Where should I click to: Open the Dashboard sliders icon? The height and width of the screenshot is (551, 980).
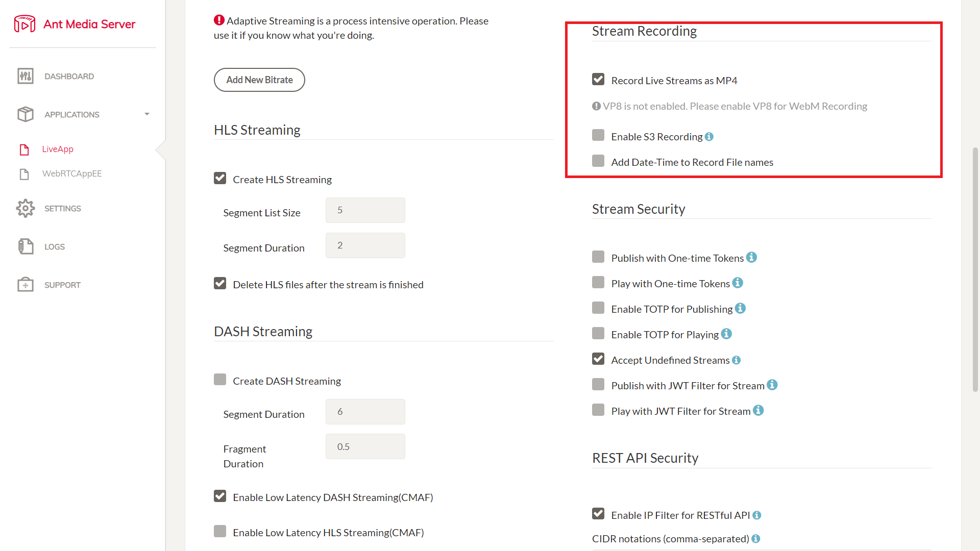25,76
